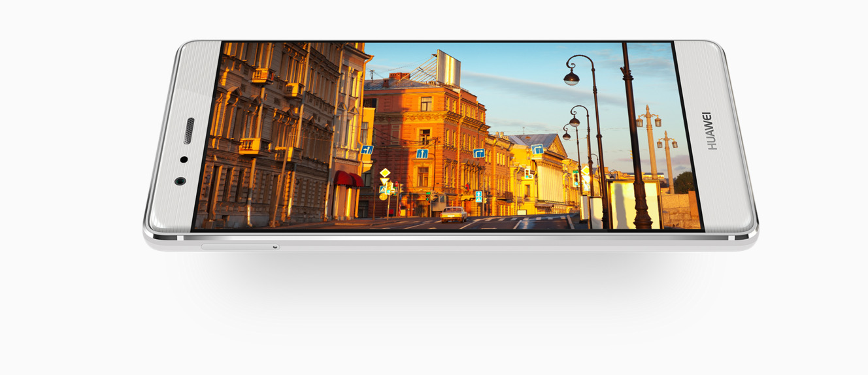Click the earpiece speaker grille
The width and height of the screenshot is (868, 375).
tap(188, 131)
